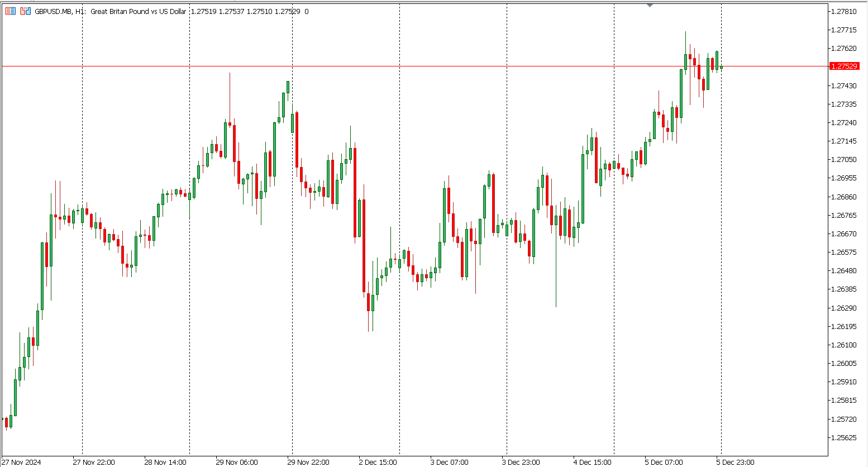Select time scale label 3 Dec 23:00
The height and width of the screenshot is (467, 868).
[x=521, y=463]
